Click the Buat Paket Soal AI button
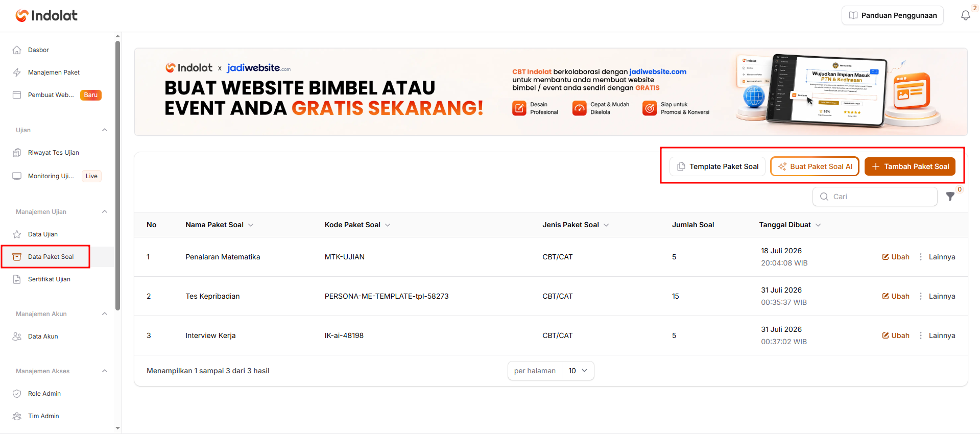 [815, 166]
